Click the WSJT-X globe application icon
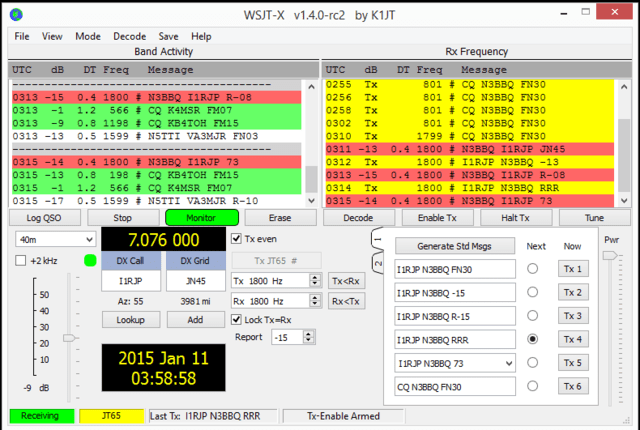 [16, 15]
